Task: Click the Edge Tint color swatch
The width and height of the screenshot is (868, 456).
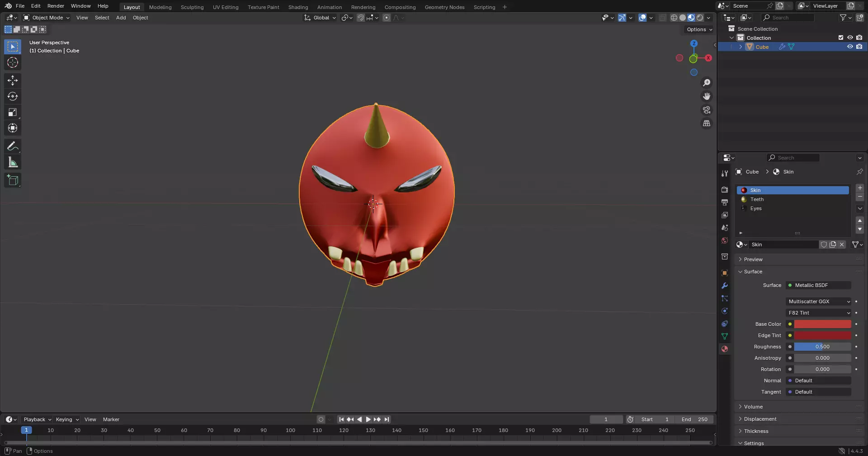Action: (x=822, y=335)
